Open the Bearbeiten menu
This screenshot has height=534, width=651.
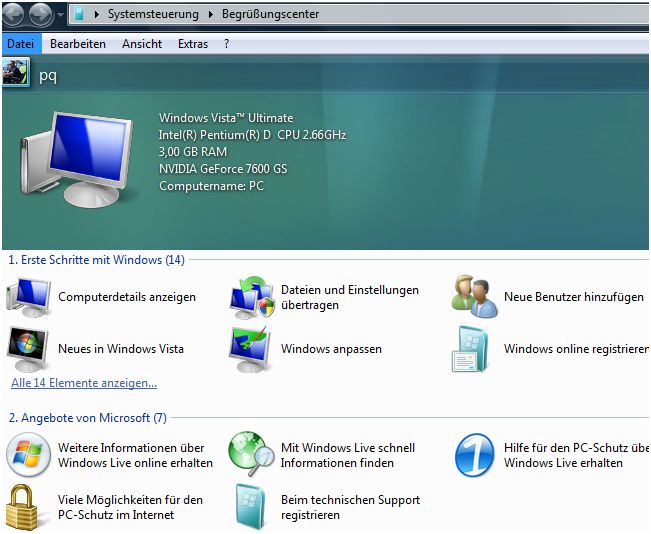coord(78,44)
